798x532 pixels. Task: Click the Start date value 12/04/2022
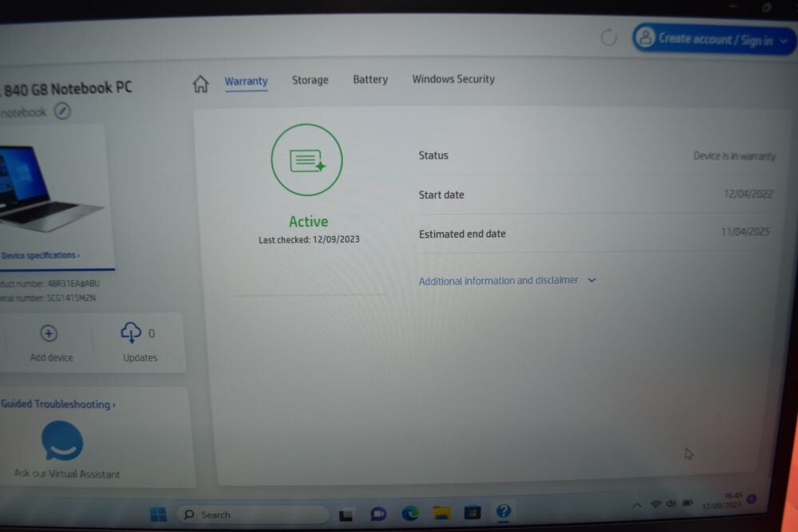pyautogui.click(x=749, y=194)
